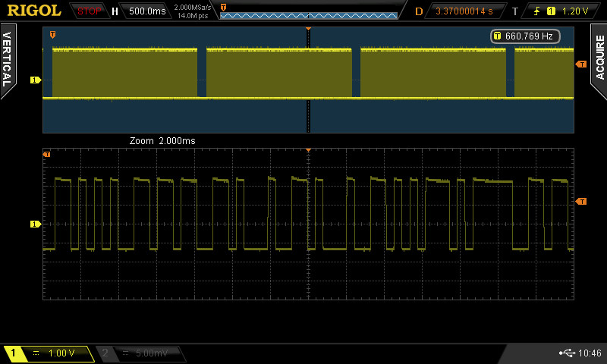The image size is (607, 364).
Task: Click the 660.769 Hz frequency counter readout
Action: (x=525, y=36)
